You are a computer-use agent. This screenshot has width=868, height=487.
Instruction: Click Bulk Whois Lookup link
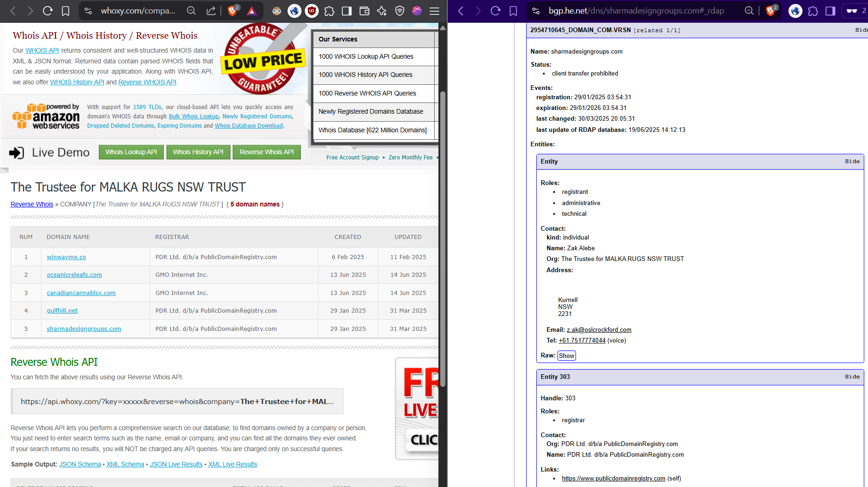point(194,117)
